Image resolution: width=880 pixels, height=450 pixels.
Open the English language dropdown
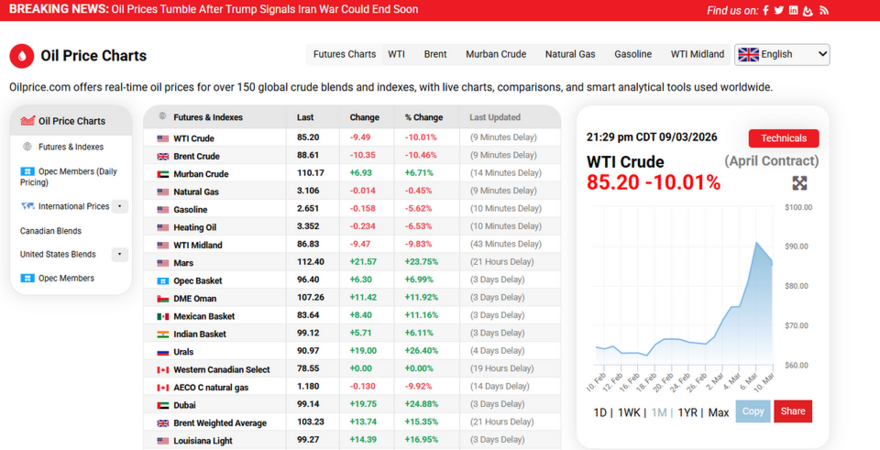point(782,54)
